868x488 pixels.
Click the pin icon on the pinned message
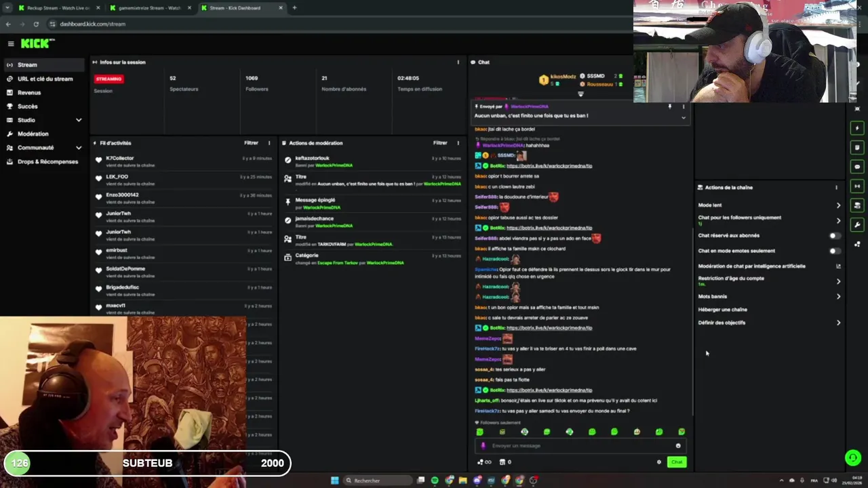pos(669,106)
